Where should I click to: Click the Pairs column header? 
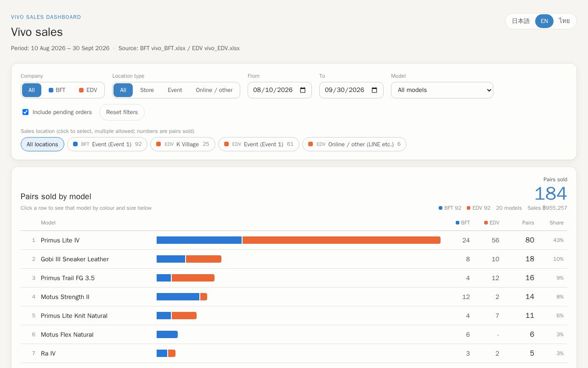tap(528, 223)
